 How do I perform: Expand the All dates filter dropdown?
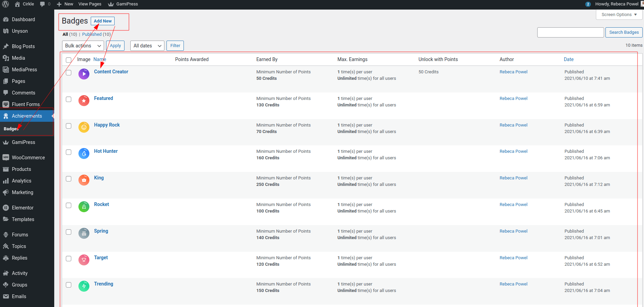coord(147,46)
